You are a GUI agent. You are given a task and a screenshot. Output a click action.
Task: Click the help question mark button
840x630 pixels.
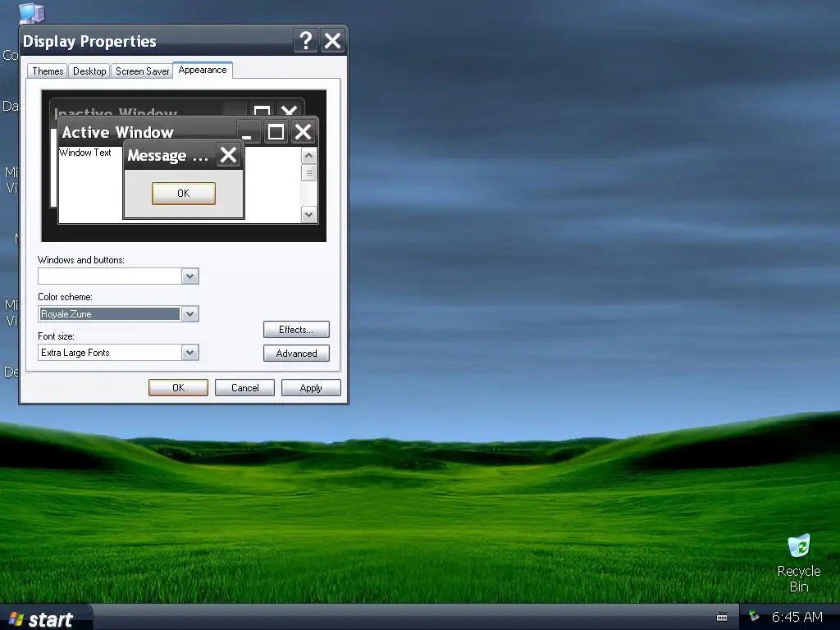pyautogui.click(x=306, y=41)
